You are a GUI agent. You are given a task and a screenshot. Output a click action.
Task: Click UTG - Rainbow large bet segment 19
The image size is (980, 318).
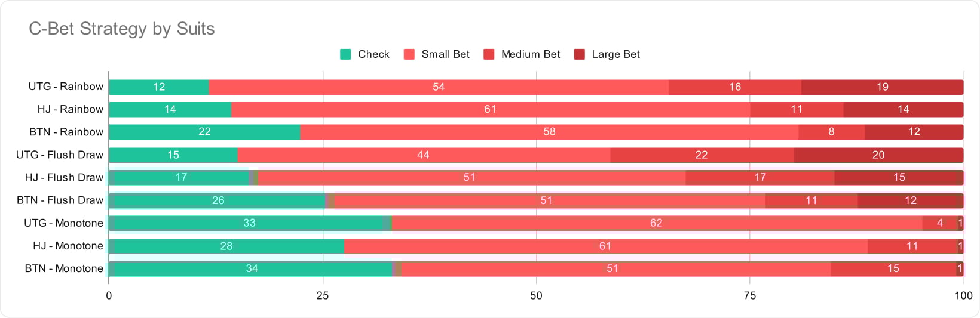tap(882, 87)
